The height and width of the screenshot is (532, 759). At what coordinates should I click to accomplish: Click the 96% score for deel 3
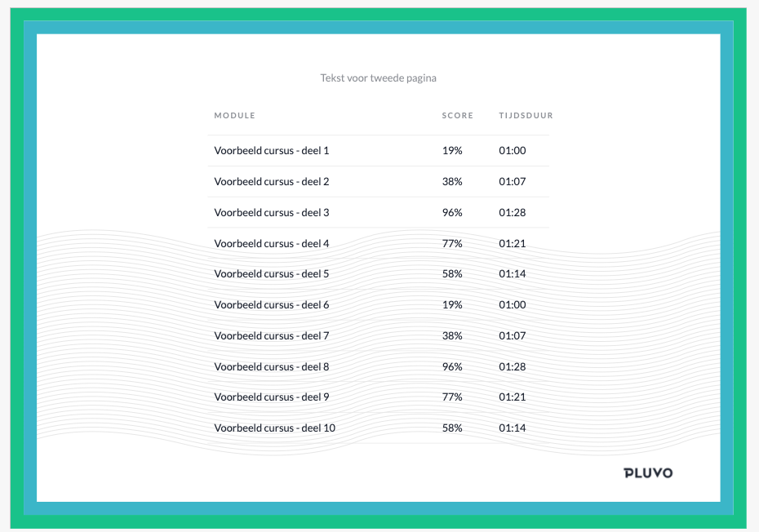[452, 213]
